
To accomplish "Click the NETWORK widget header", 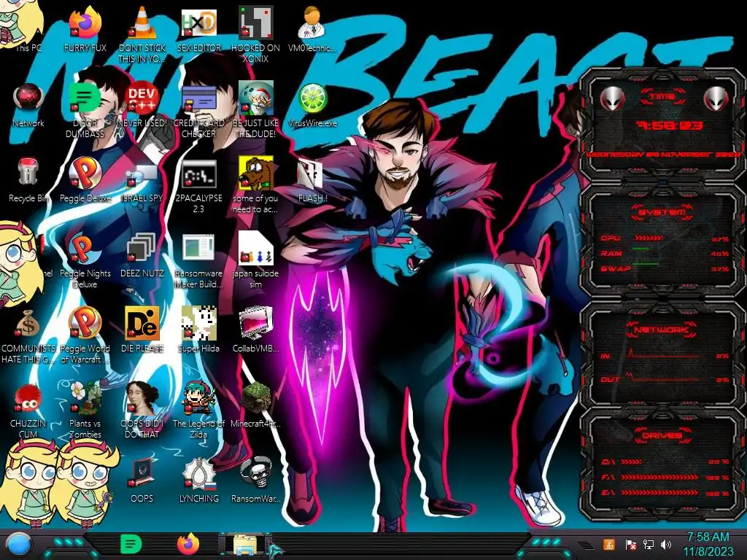I will (662, 329).
